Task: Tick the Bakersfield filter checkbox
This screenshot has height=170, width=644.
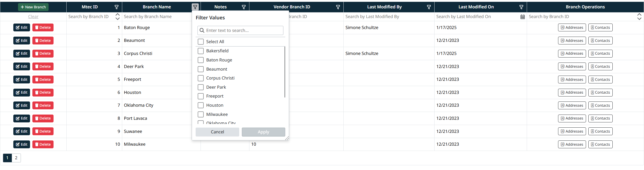Action: (x=201, y=51)
